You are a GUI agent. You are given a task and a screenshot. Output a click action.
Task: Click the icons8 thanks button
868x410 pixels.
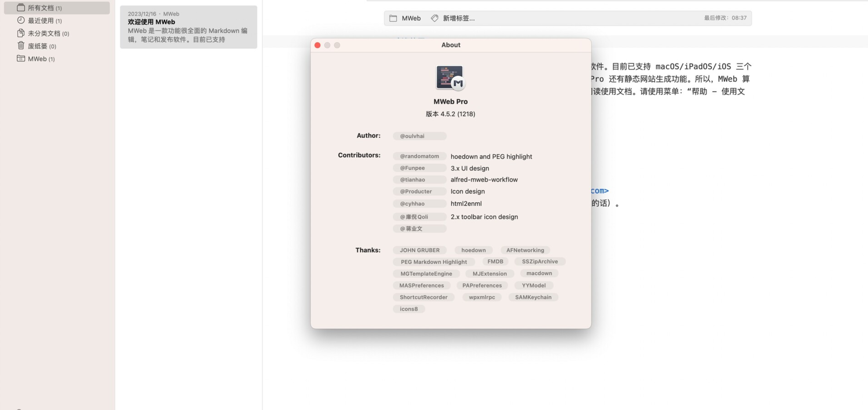point(409,309)
